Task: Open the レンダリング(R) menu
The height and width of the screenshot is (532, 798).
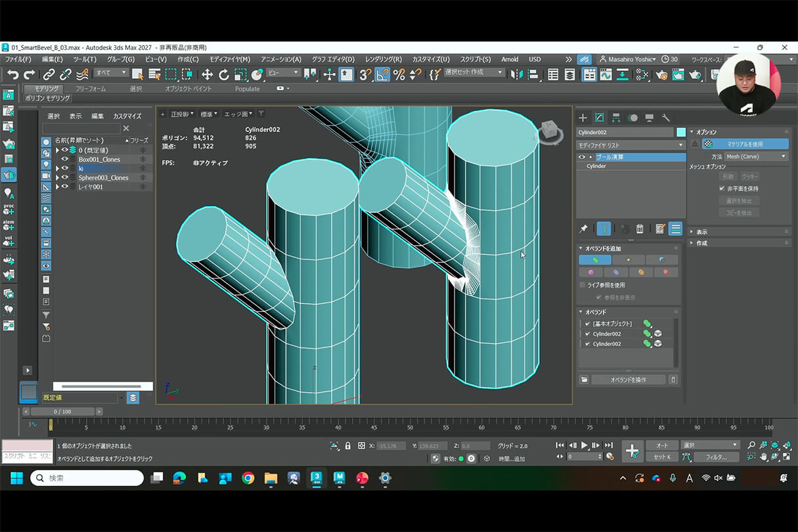Action: click(x=383, y=59)
